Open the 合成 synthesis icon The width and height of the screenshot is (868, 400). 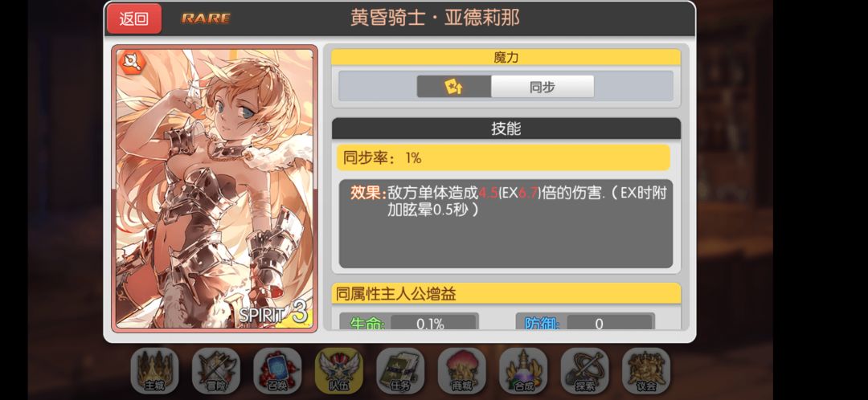(x=523, y=370)
